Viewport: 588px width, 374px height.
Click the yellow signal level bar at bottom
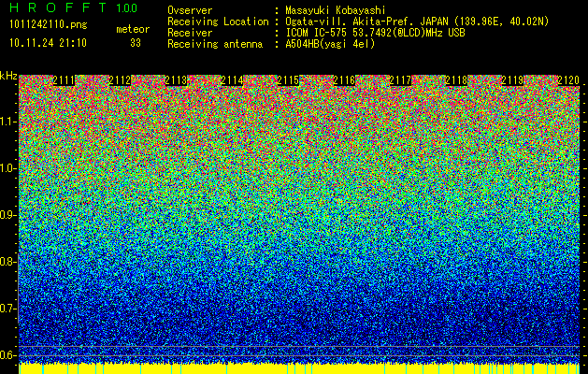point(299,368)
